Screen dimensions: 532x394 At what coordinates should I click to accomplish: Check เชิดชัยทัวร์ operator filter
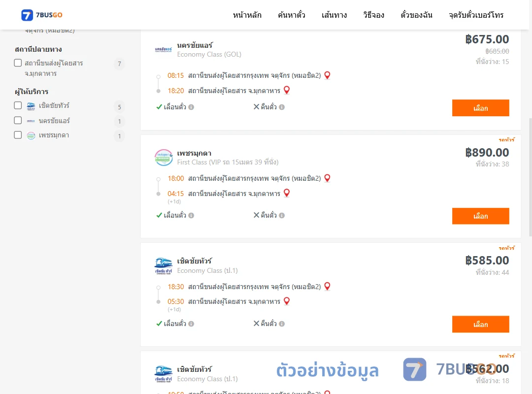18,105
